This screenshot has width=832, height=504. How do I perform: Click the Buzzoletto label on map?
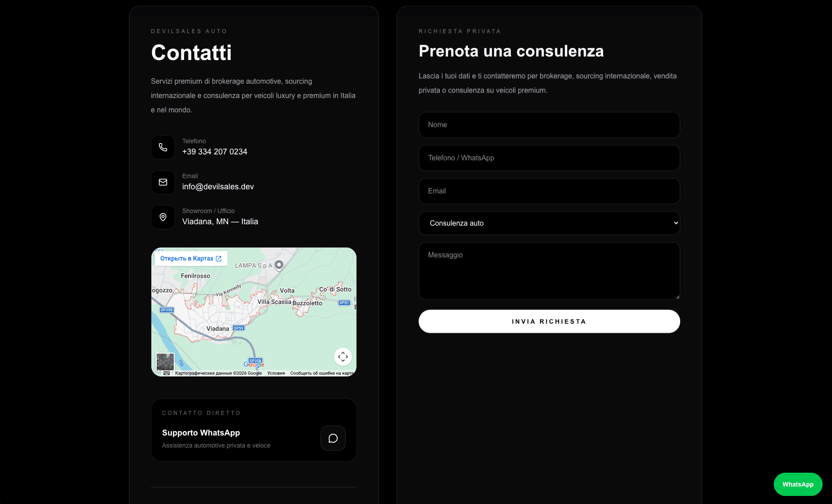[307, 303]
